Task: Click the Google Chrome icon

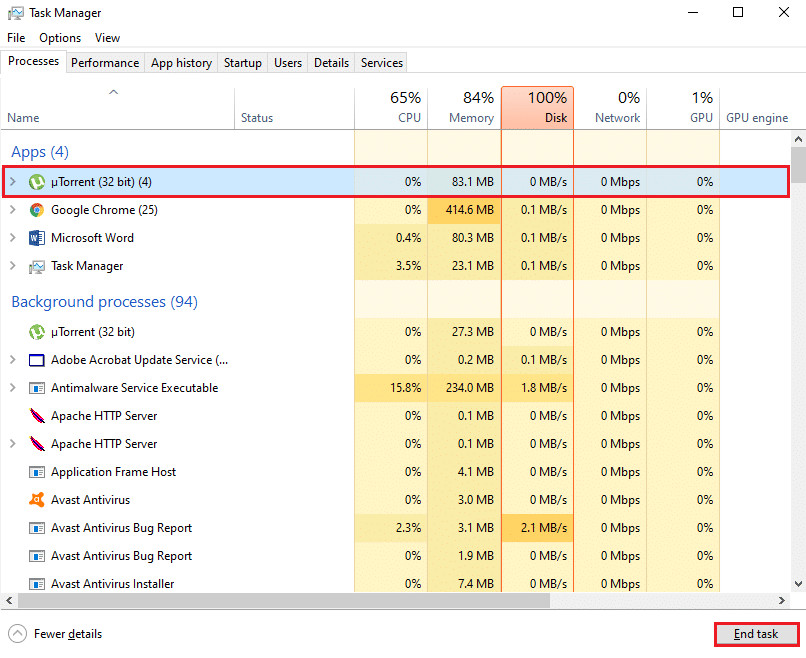Action: pos(37,210)
